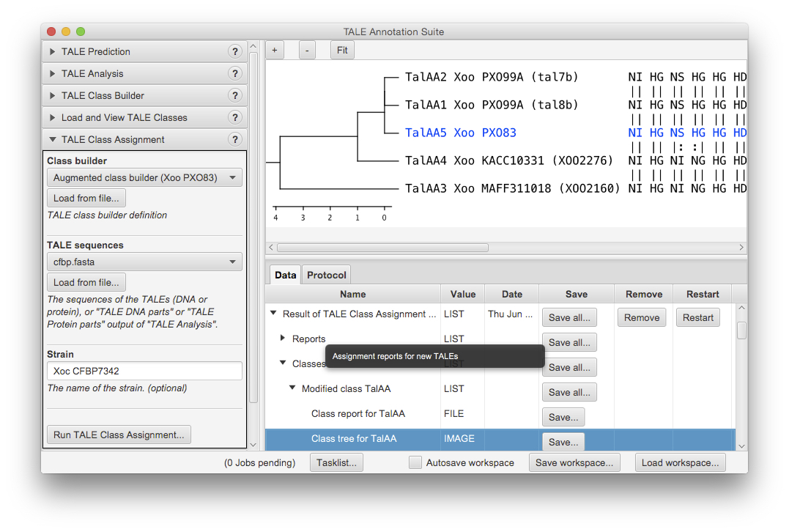
Task: Zoom in the tree with plus button
Action: coord(274,50)
